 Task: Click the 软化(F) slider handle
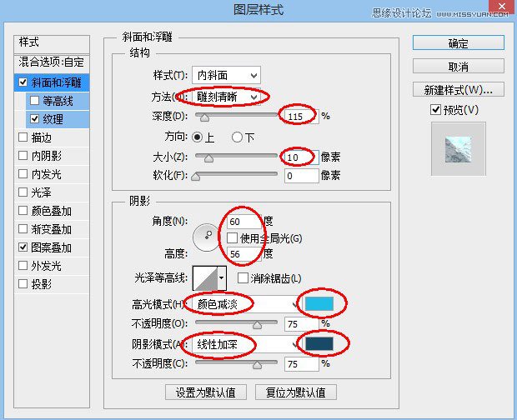(x=196, y=177)
